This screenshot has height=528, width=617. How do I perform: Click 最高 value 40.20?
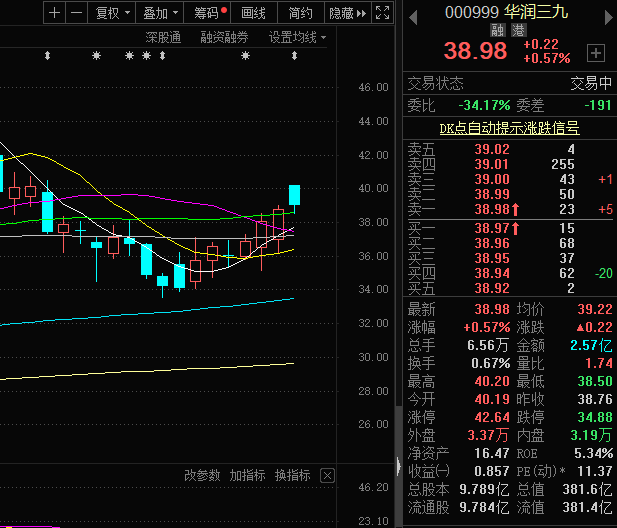[x=492, y=381]
